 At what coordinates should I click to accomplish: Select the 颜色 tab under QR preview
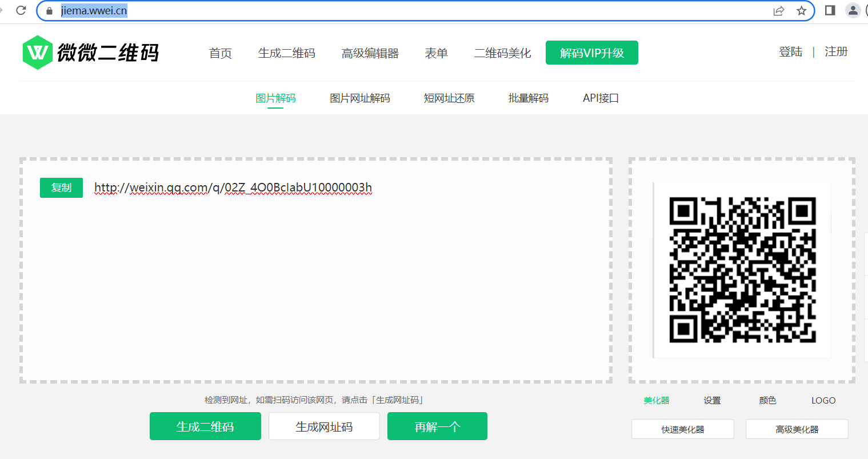767,400
